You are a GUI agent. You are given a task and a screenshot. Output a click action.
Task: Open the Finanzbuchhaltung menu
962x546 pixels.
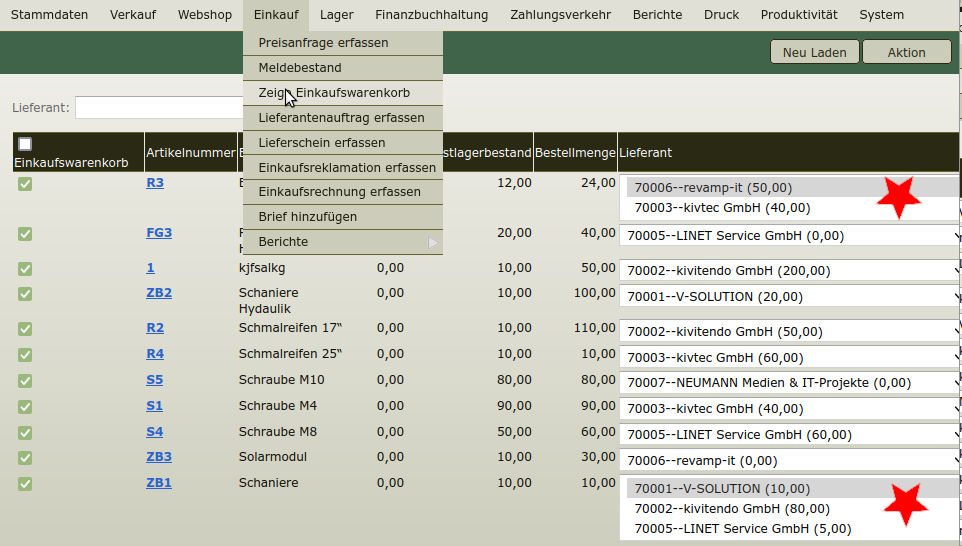coord(431,15)
